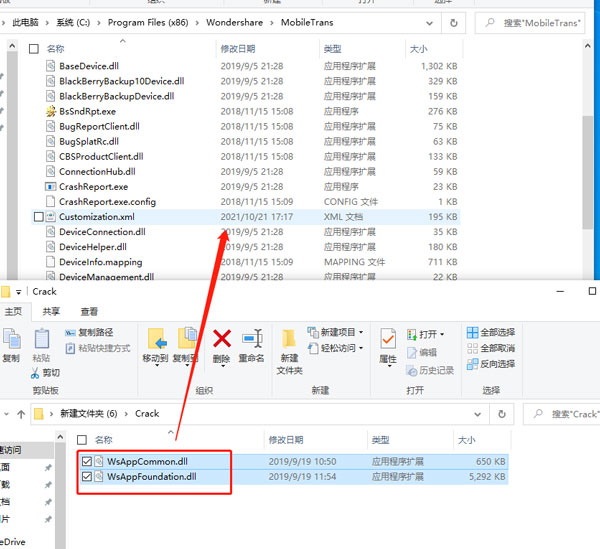Viewport: 600px width, 549px height.
Task: Click the MobileTrans window vertical scrollbar thumb
Action: tap(587, 172)
